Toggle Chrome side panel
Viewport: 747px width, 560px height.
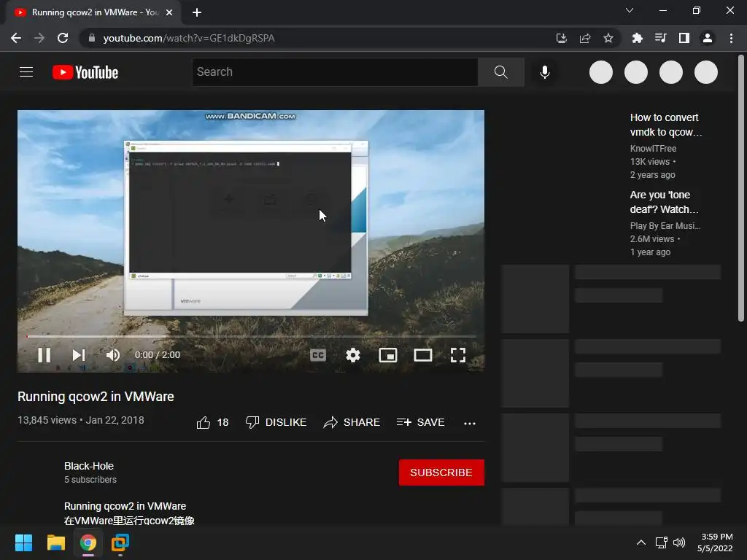coord(684,38)
